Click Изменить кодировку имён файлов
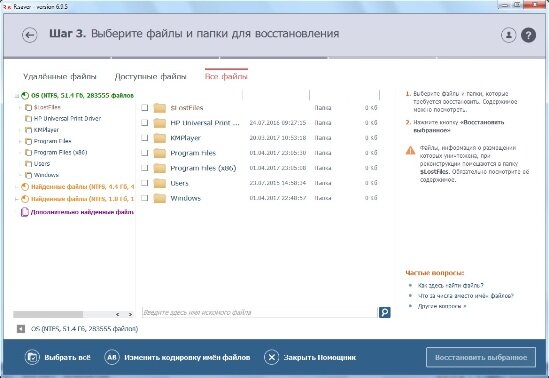The width and height of the screenshot is (549, 378). coord(187,357)
